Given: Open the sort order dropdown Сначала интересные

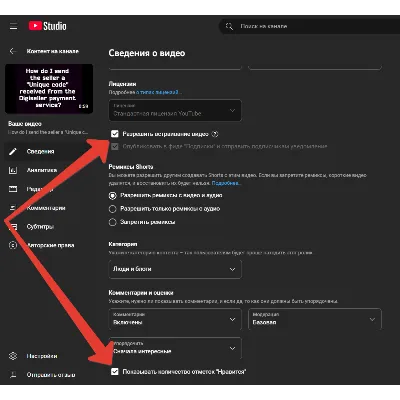Looking at the screenshot, I should tap(175, 348).
